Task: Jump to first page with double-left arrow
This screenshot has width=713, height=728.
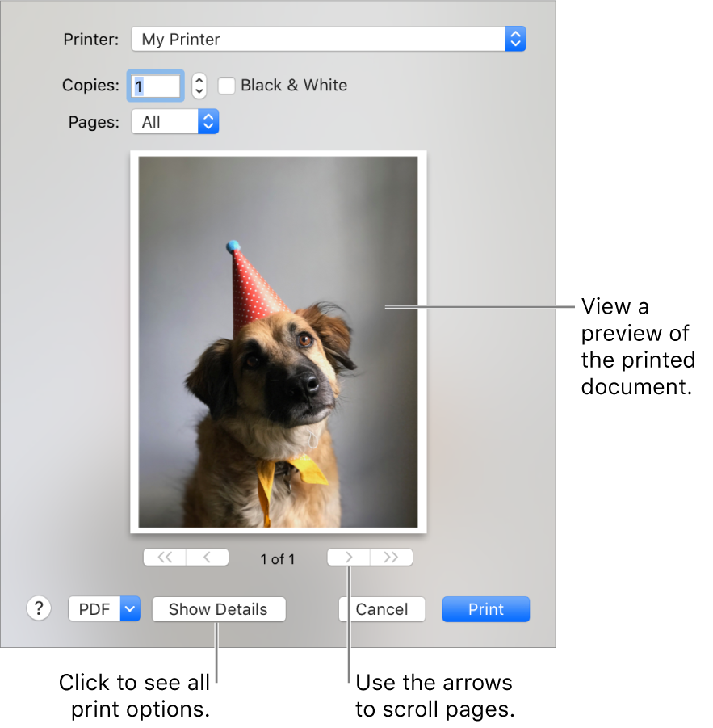Action: pos(165,558)
